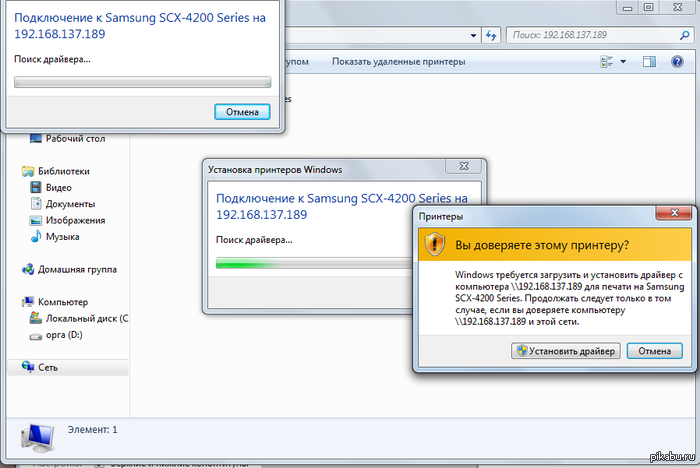700x468 pixels.
Task: Click the Поиск драйвера... text in center dialog
Action: (x=254, y=240)
